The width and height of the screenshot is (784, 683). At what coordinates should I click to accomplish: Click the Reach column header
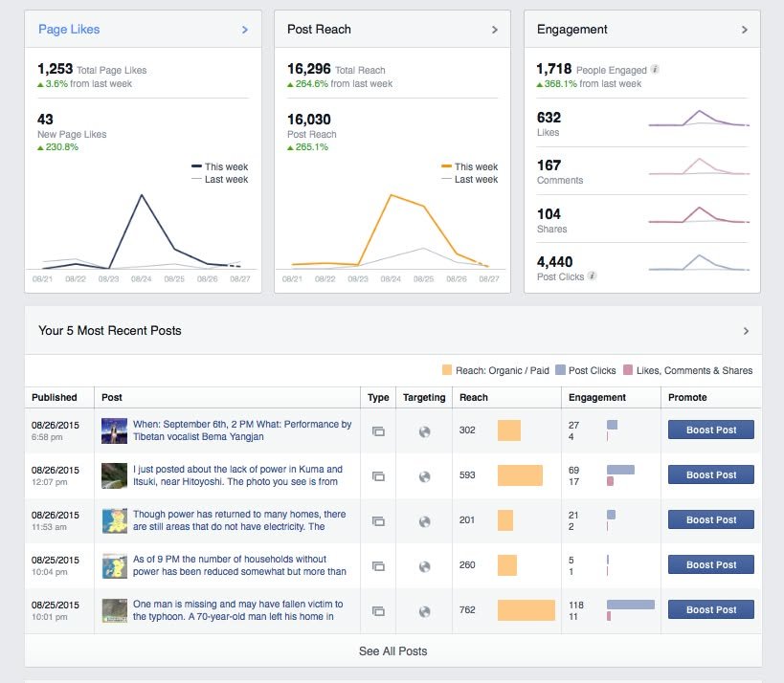[474, 397]
